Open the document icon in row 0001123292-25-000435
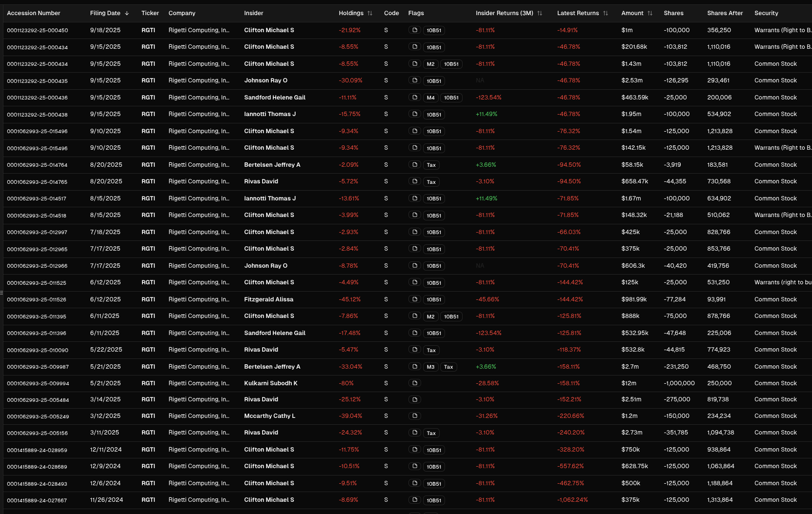 coord(414,80)
